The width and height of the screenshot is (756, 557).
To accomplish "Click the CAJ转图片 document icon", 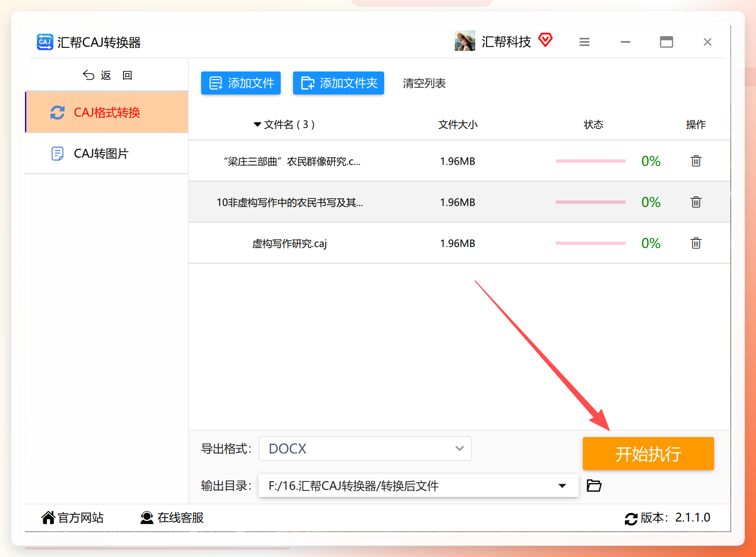I will [x=57, y=154].
